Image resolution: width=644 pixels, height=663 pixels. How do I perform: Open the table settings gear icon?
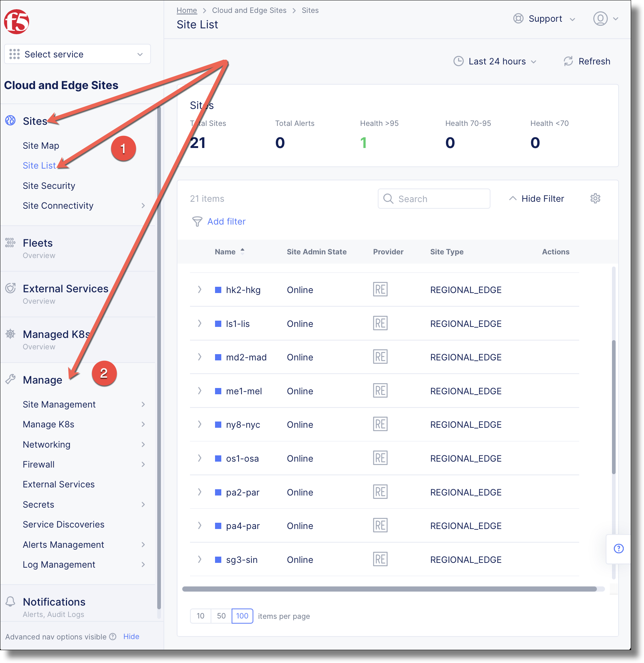coord(595,198)
